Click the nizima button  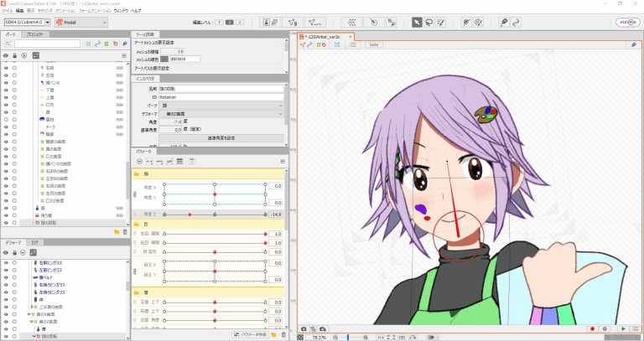click(x=628, y=23)
